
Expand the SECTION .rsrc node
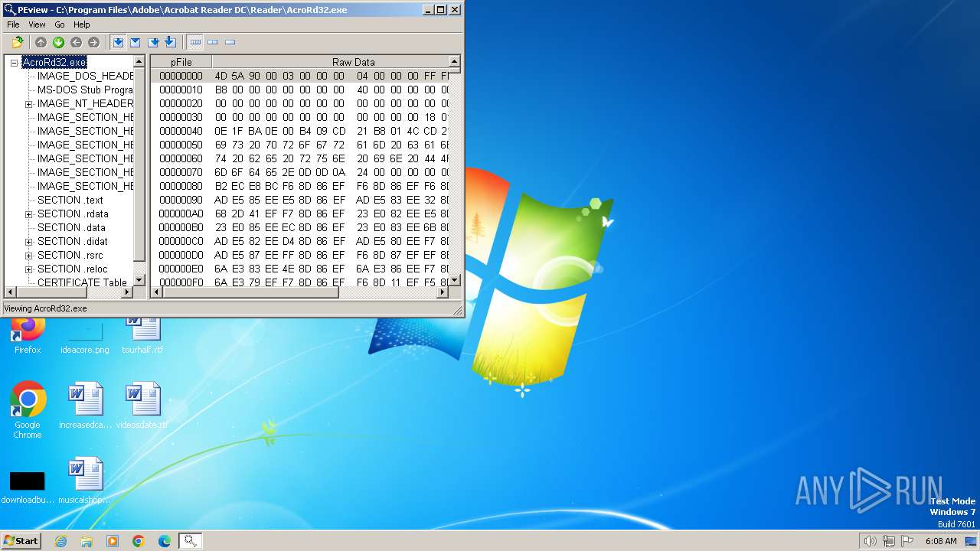tap(28, 256)
